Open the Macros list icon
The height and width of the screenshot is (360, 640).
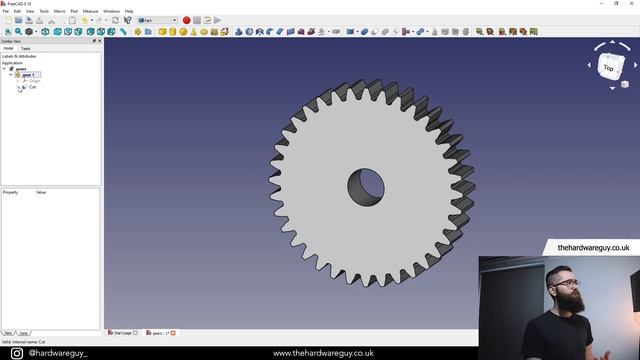(207, 20)
